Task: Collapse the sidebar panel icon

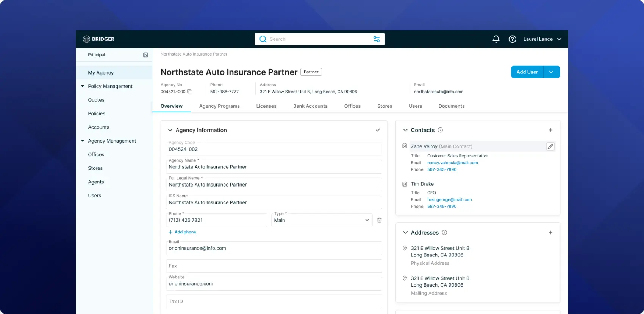Action: point(145,55)
